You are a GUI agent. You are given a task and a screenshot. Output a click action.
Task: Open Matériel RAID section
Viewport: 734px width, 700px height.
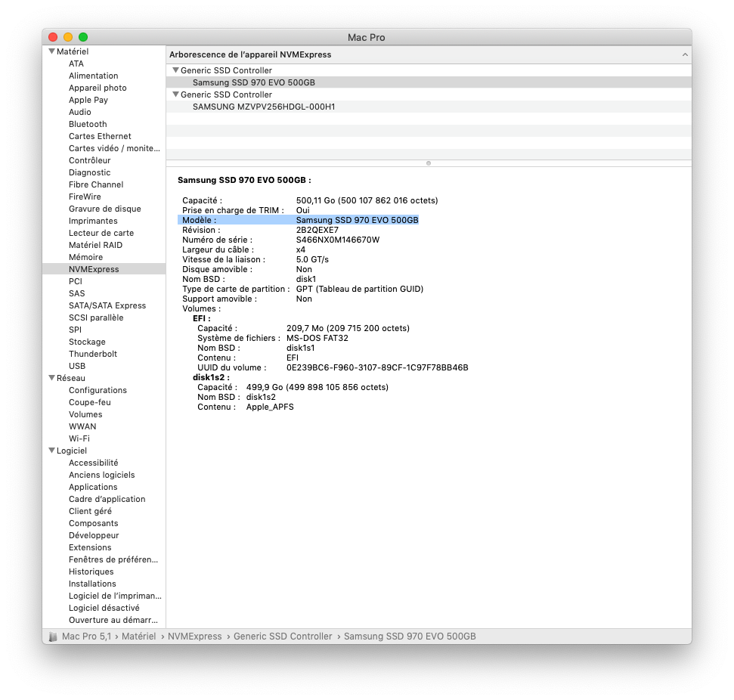pyautogui.click(x=95, y=246)
